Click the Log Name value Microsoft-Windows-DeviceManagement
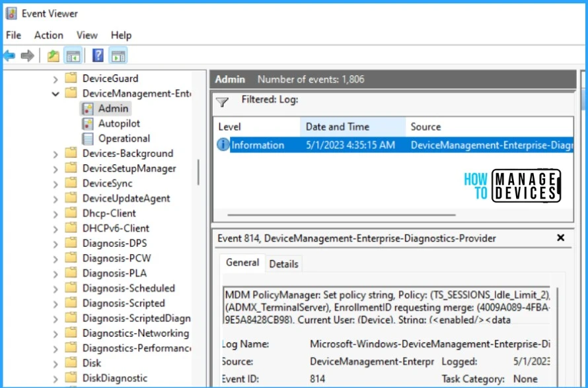588x388 pixels. [430, 344]
